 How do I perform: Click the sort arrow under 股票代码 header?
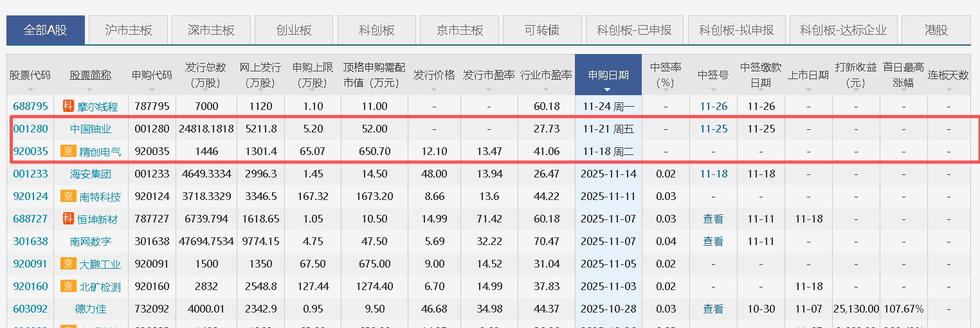pyautogui.click(x=30, y=89)
